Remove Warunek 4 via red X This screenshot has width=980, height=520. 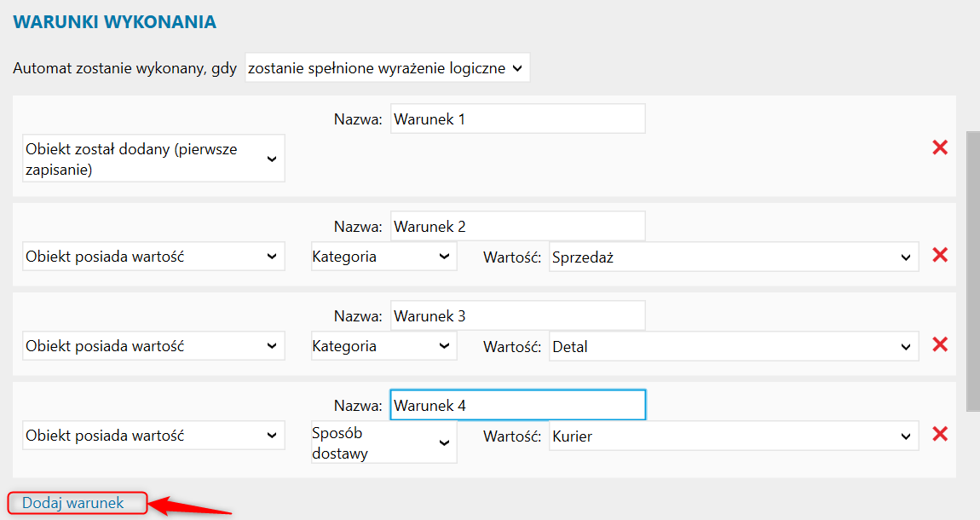(940, 434)
